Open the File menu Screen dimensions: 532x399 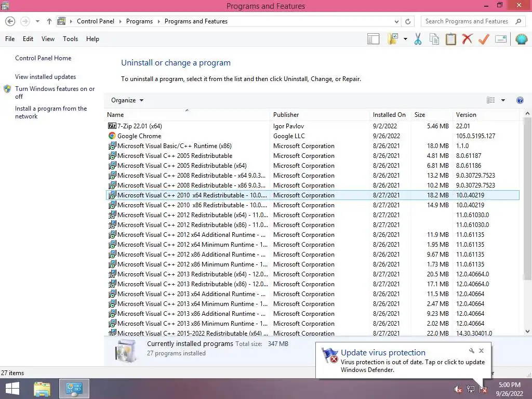click(10, 39)
